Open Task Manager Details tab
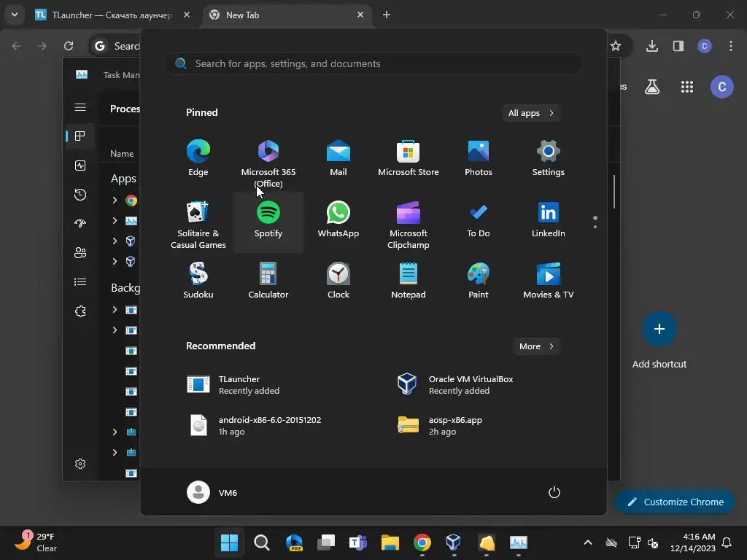 point(80,282)
